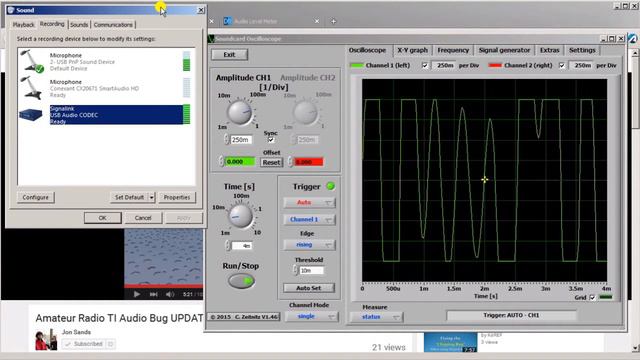Toggle the Channel 1 (left) checkbox

425,65
